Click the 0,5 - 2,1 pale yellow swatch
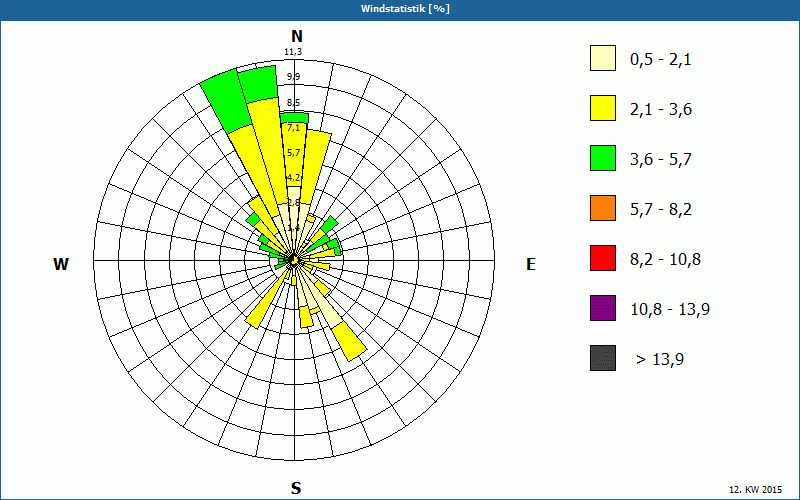The image size is (800, 500). tap(603, 58)
